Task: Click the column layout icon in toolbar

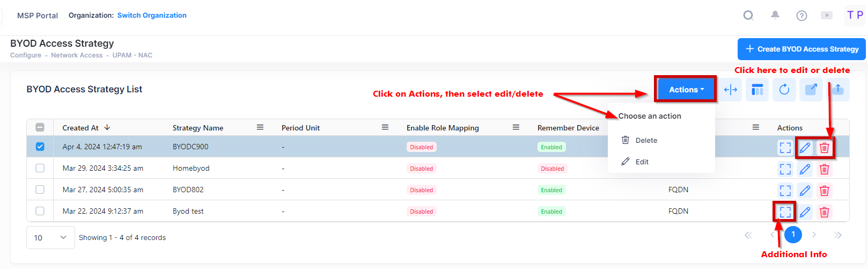Action: 757,90
